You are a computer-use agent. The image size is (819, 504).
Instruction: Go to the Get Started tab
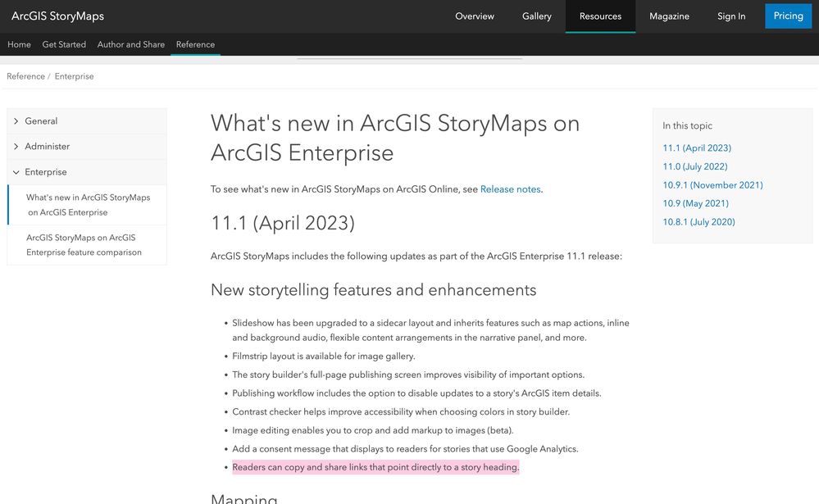(x=63, y=44)
